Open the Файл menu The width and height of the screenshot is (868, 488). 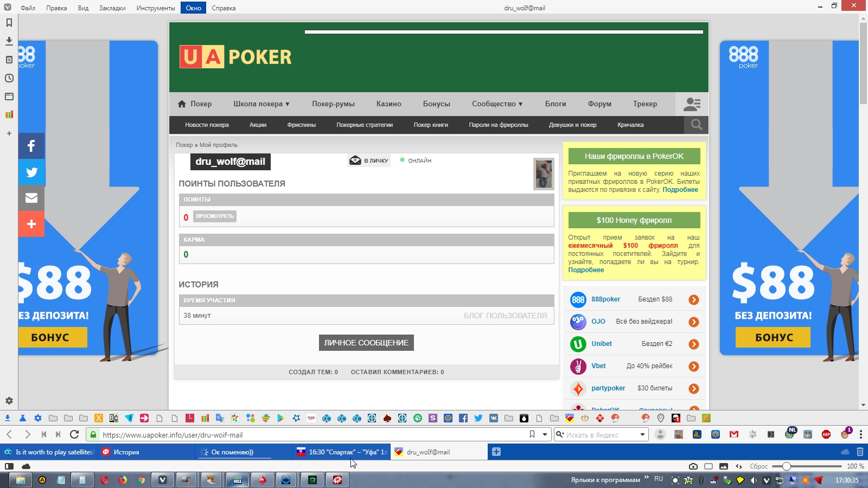pos(28,8)
